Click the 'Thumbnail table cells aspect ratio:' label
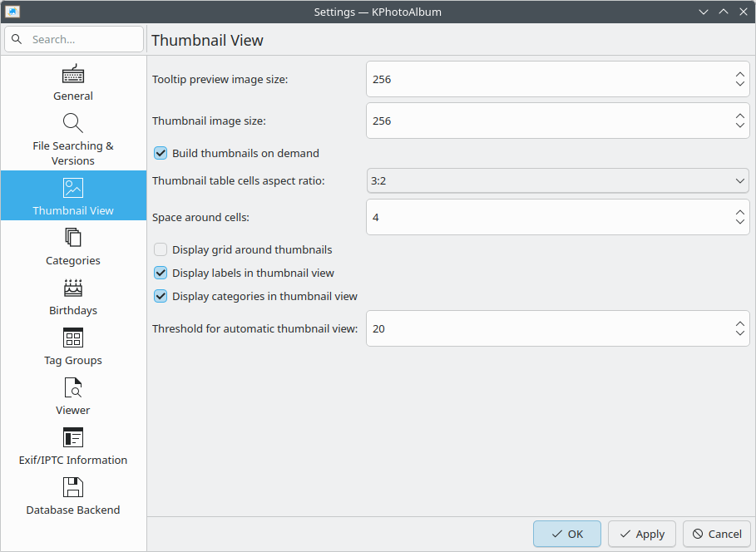The height and width of the screenshot is (552, 756). pos(239,180)
